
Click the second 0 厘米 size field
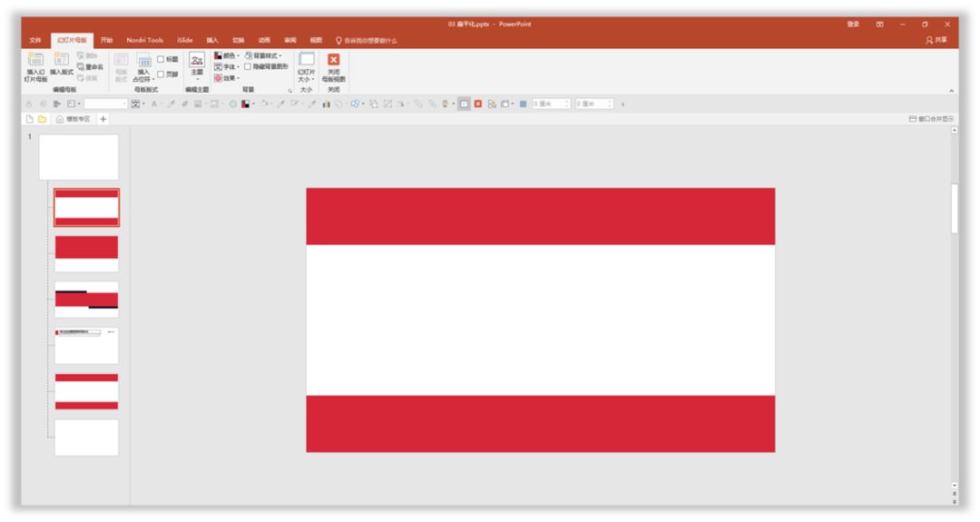(595, 103)
